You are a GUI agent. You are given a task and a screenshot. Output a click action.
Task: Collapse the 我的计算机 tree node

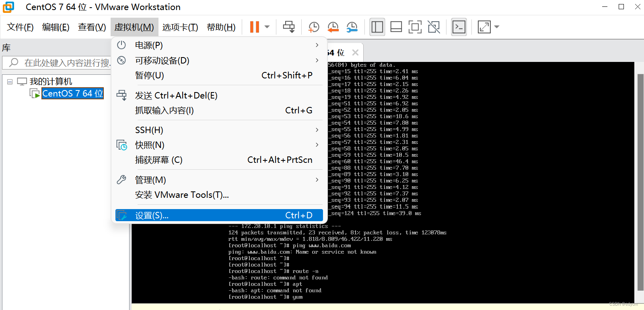(x=10, y=82)
